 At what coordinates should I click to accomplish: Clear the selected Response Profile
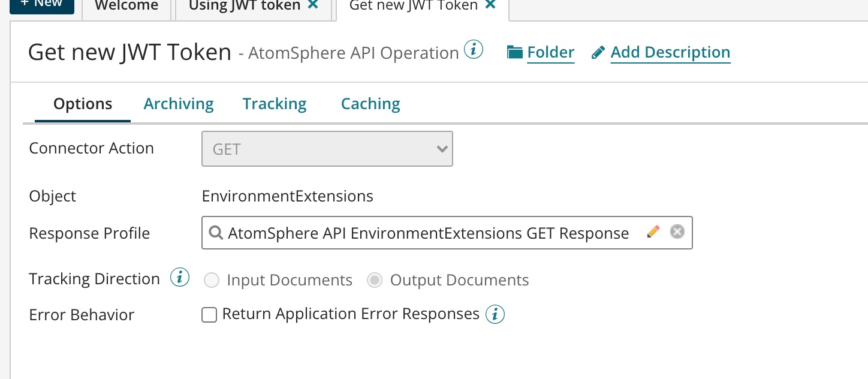click(x=677, y=231)
